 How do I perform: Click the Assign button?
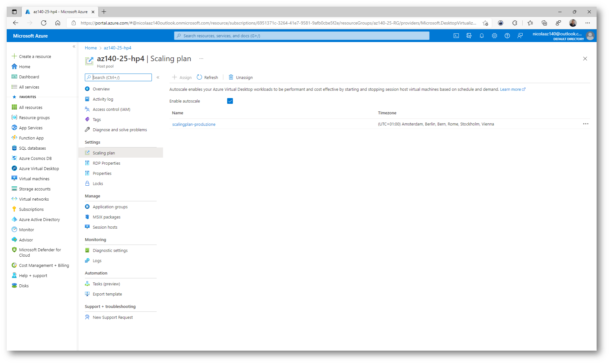[182, 77]
